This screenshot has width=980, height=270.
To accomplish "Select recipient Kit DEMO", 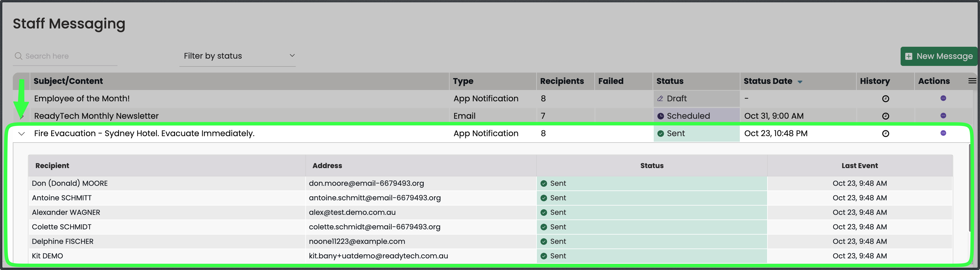I will pyautogui.click(x=47, y=256).
